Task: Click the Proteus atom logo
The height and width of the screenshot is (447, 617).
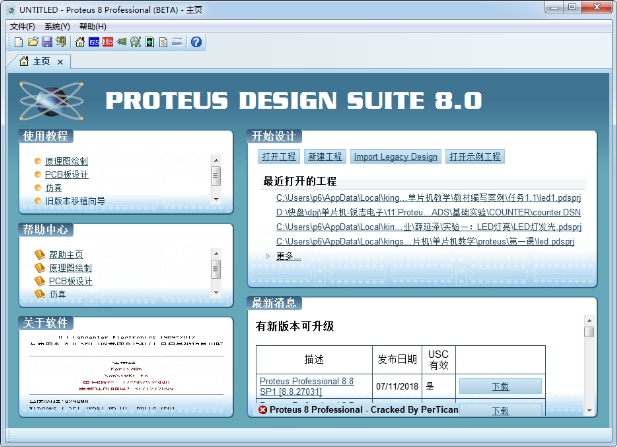Action: tap(52, 101)
